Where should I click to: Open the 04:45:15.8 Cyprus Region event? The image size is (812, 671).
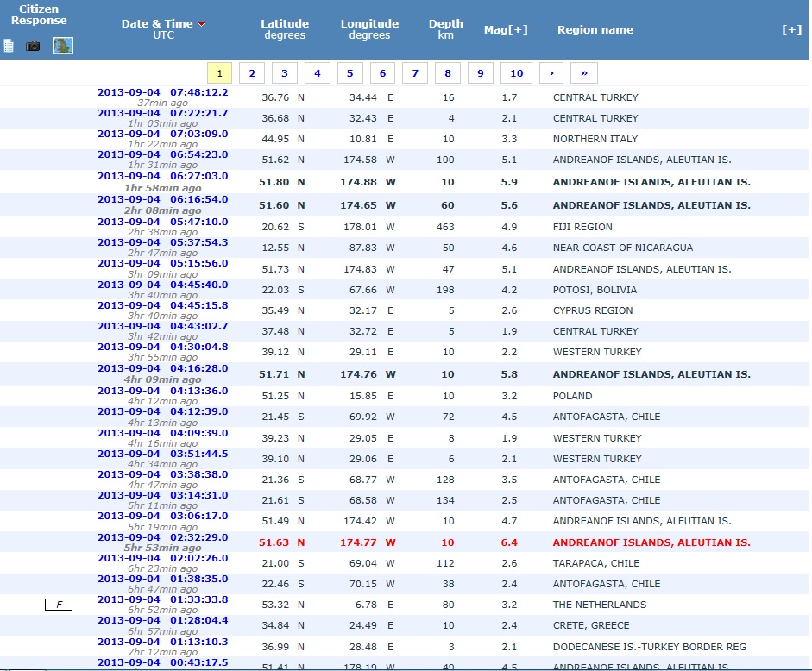(162, 305)
